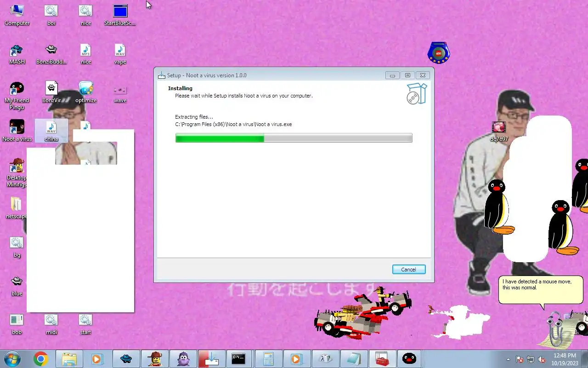Select the 'bg' gear file icon
The width and height of the screenshot is (588, 368).
pyautogui.click(x=17, y=247)
